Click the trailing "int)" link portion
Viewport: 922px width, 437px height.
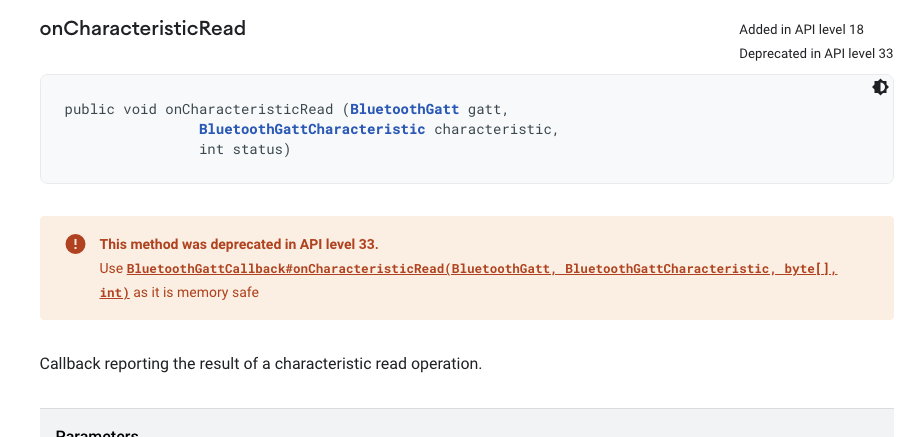point(115,293)
